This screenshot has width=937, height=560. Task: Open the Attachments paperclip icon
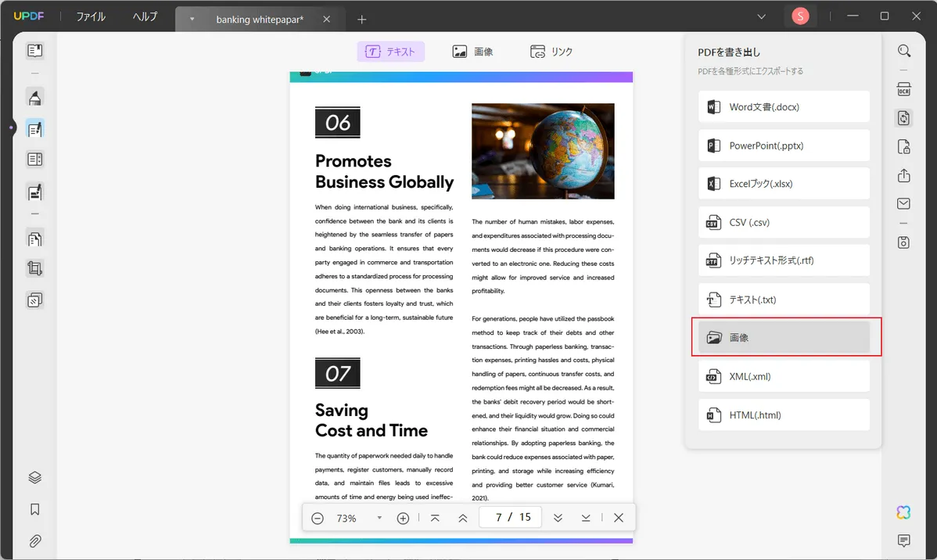point(34,541)
